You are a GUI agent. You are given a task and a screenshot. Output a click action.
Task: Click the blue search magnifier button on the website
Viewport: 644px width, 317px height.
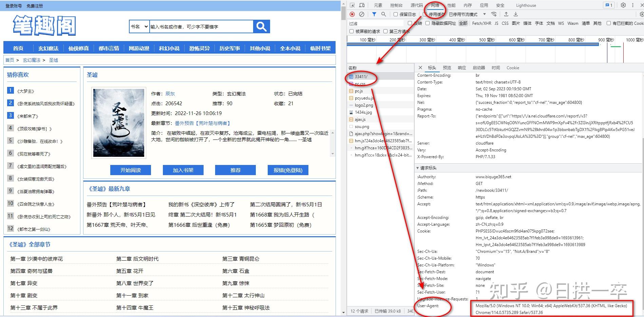(261, 26)
